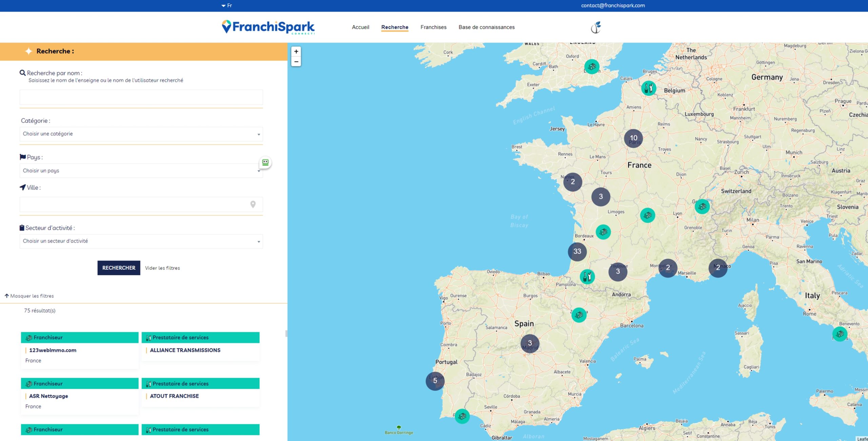Click the location pin in Ville field

(253, 205)
